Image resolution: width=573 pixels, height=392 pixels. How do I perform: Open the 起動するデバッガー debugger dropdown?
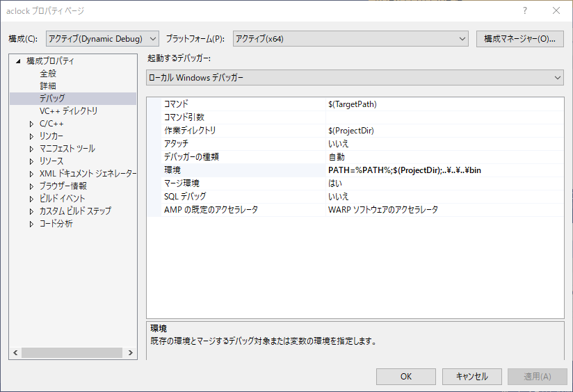pos(355,78)
